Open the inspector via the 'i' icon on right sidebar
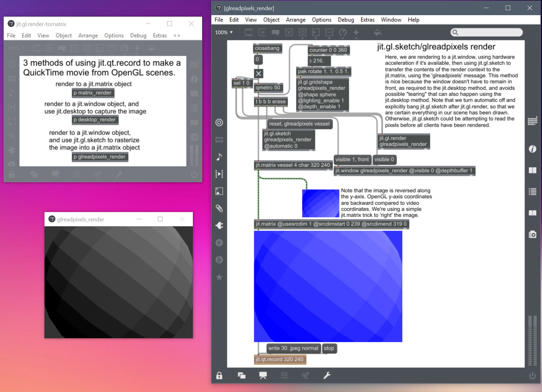This screenshot has width=542, height=392. point(533,149)
